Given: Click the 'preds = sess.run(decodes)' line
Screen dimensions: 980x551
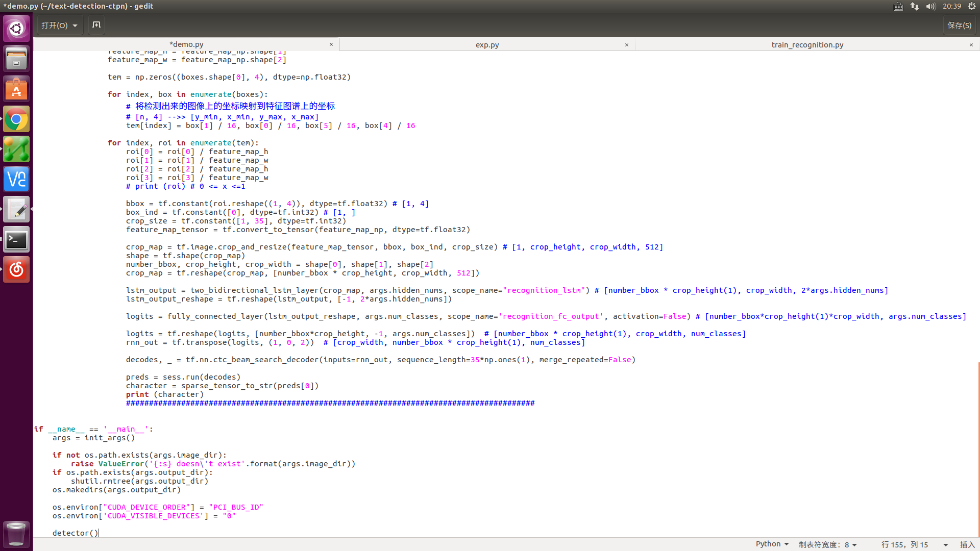Looking at the screenshot, I should point(183,377).
